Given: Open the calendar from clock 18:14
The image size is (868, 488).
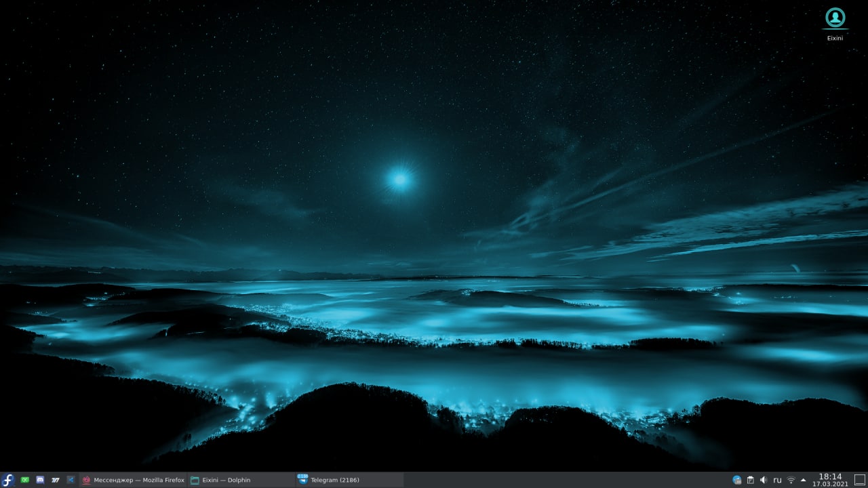Looking at the screenshot, I should [x=830, y=480].
